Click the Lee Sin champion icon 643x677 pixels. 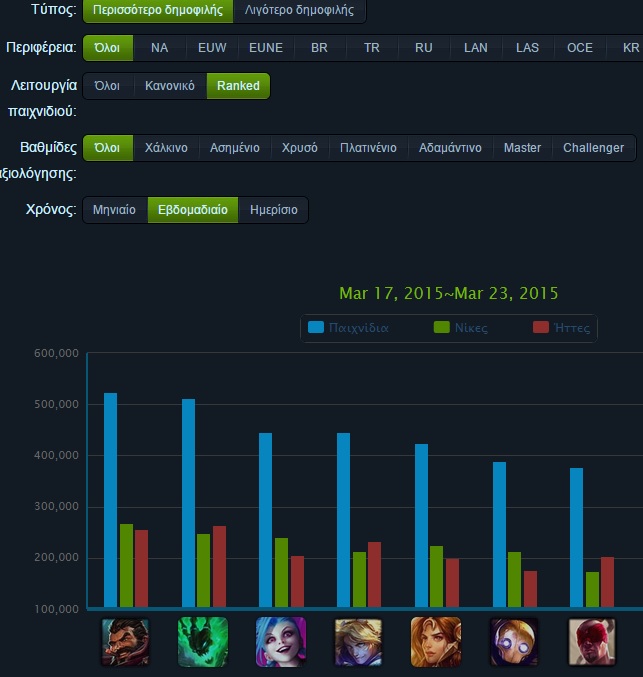click(592, 642)
